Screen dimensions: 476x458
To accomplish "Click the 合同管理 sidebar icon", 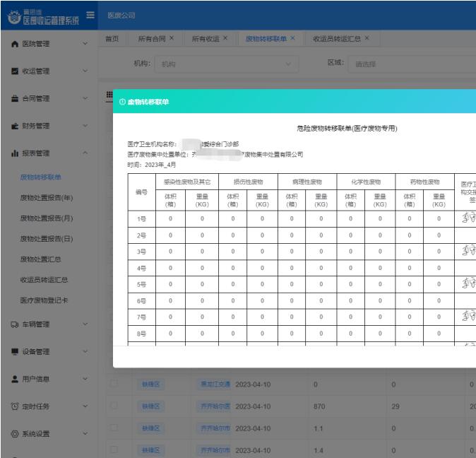I will coord(15,99).
